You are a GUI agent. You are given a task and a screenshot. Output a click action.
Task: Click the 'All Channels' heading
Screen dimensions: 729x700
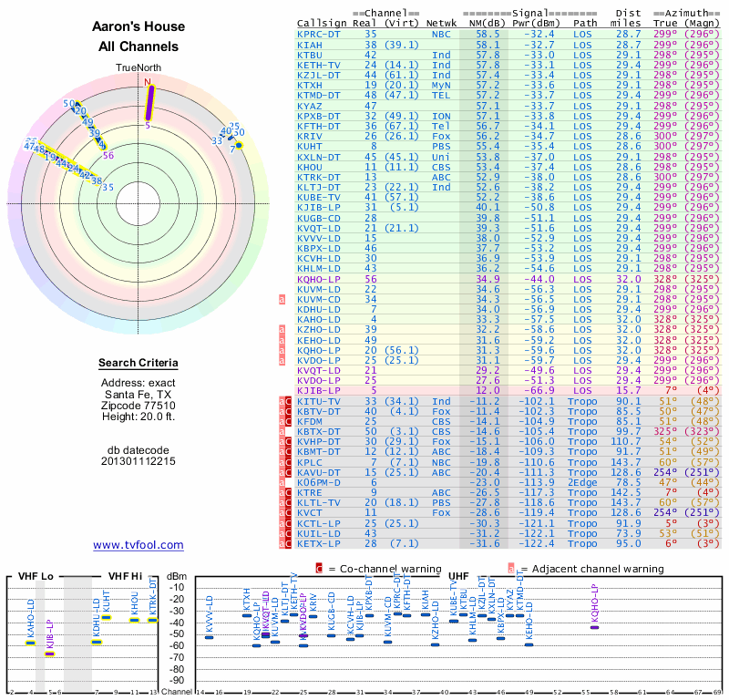tap(139, 46)
